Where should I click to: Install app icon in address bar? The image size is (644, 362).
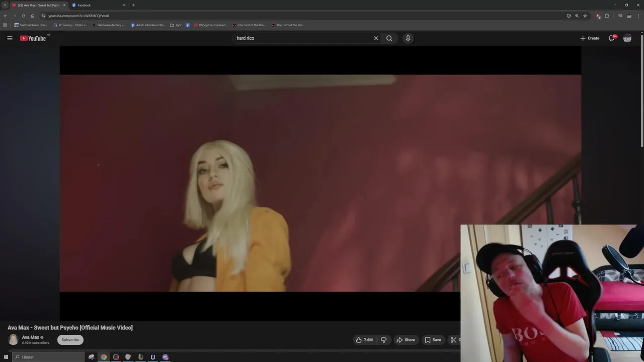coord(569,16)
